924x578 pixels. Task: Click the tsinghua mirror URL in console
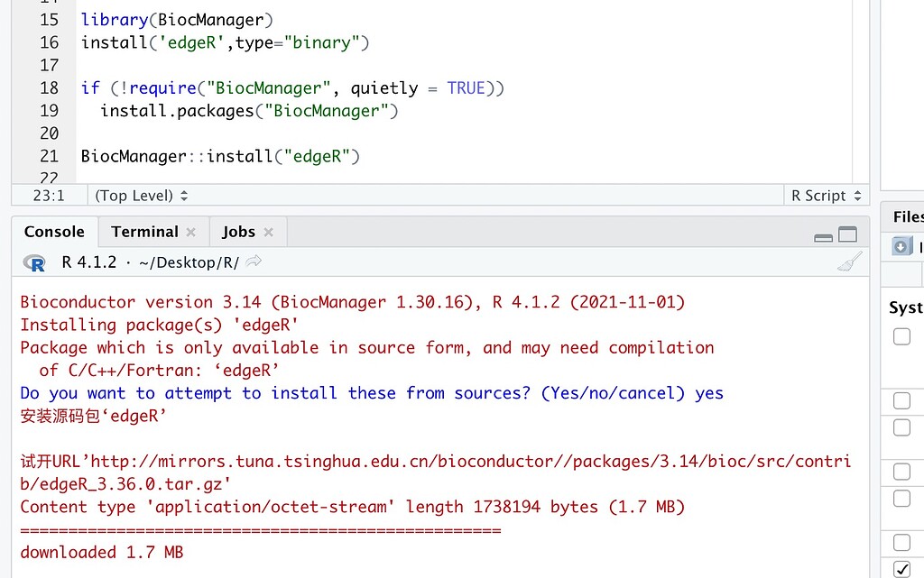436,472
